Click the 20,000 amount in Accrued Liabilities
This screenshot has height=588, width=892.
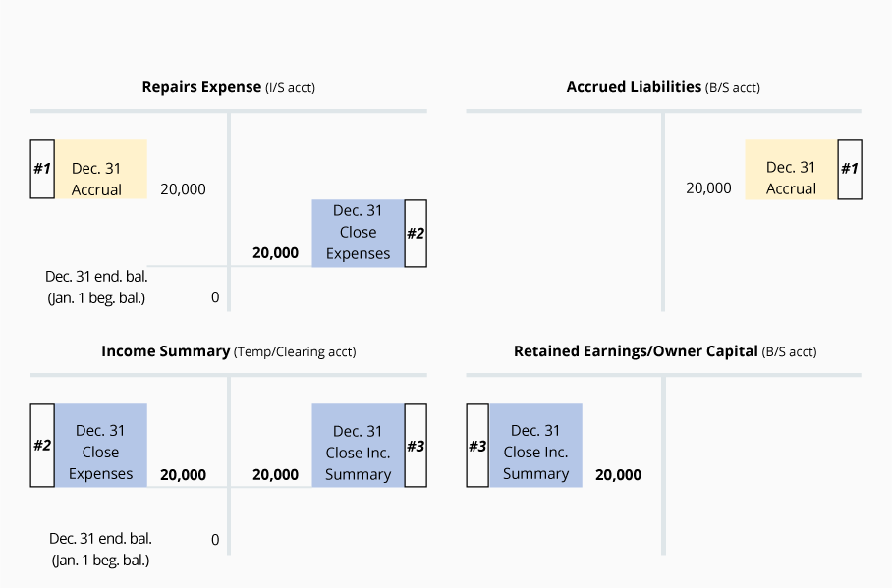coord(708,188)
